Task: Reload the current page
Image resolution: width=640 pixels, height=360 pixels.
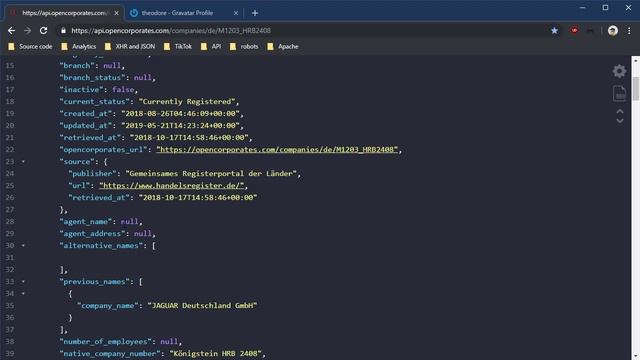Action: click(43, 31)
